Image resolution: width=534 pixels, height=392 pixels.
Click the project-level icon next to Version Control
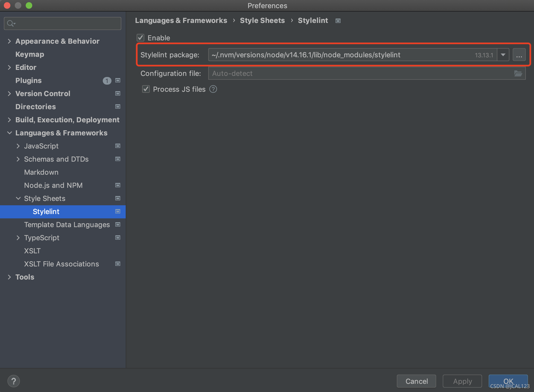118,94
